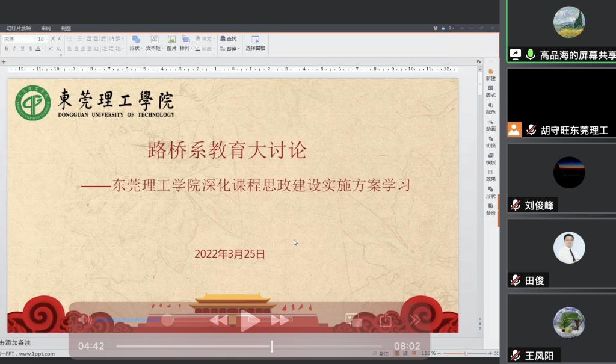Screen dimensions: 616x364
Task: Open 动画 animation panel in sidebar
Action: pos(491,125)
